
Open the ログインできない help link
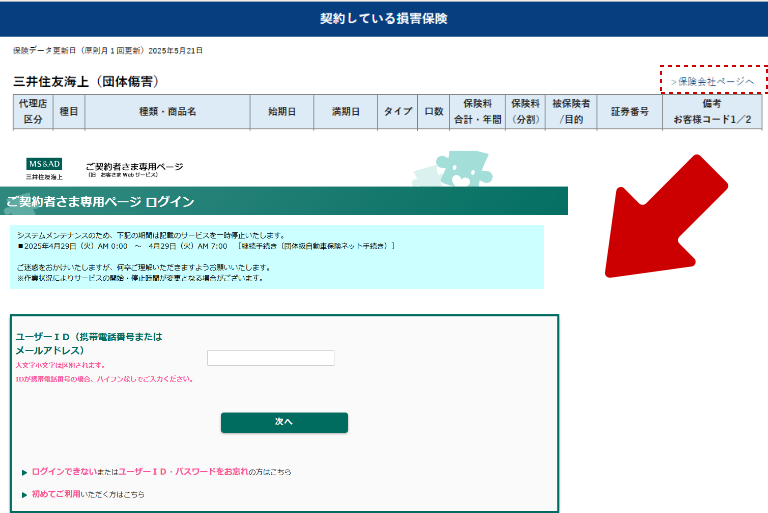(x=64, y=471)
